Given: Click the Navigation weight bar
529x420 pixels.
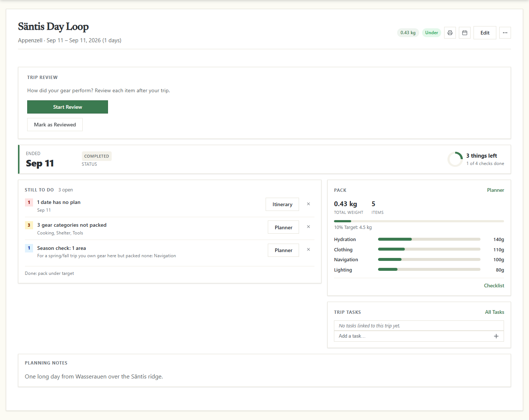Looking at the screenshot, I should 429,259.
